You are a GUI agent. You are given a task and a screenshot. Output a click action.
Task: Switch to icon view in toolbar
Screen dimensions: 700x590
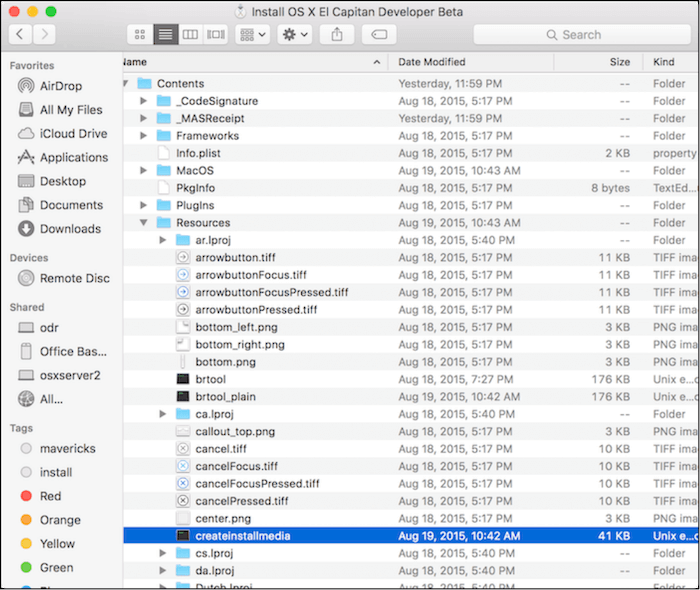(140, 34)
